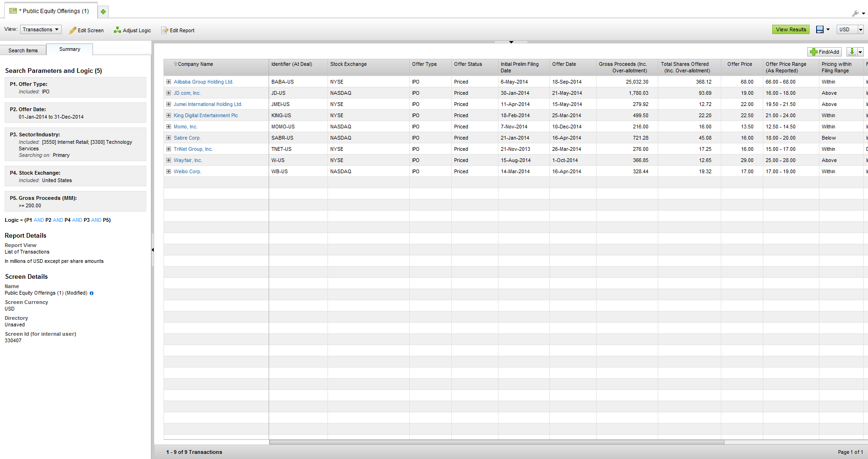
Task: Open the download options dropdown arrow
Action: pyautogui.click(x=860, y=52)
